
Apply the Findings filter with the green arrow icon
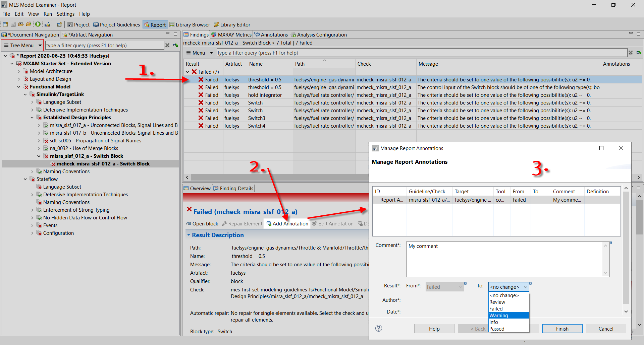pos(639,53)
